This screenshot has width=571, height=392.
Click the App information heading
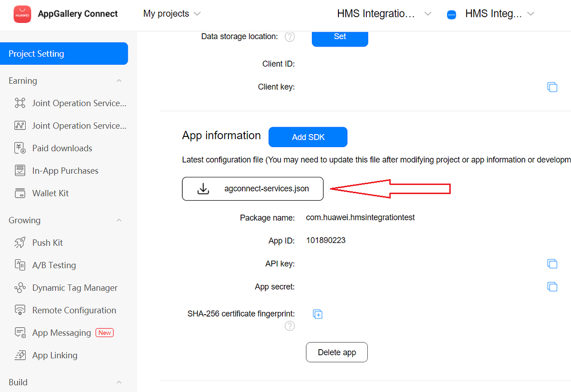tap(221, 135)
